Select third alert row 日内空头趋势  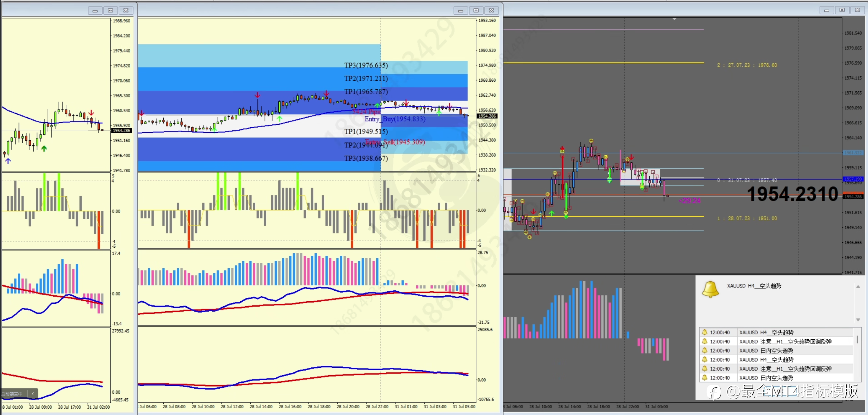[x=766, y=351]
